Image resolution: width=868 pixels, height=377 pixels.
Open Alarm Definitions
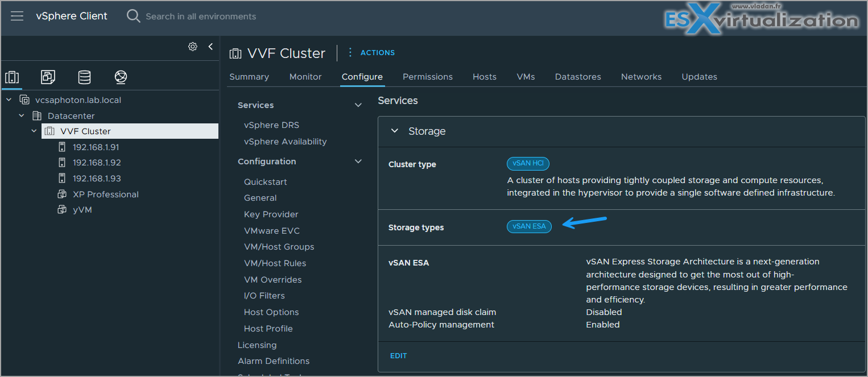274,361
